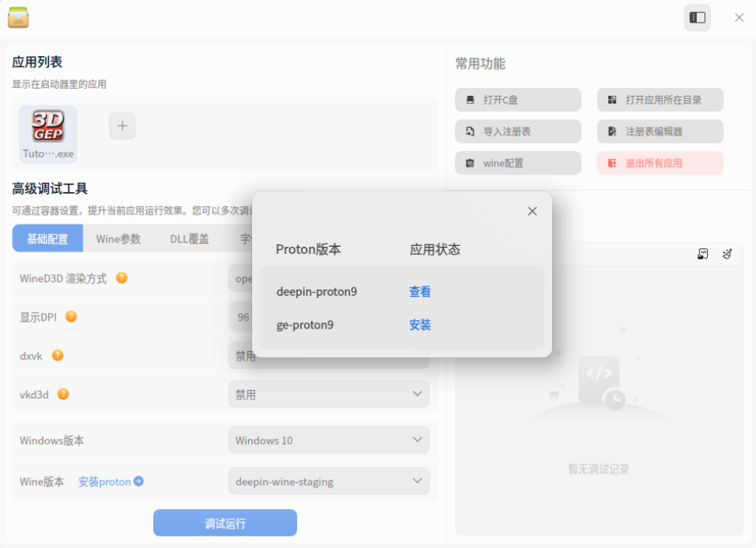Select ge-proton9 text in dialog
Screen dimensions: 756x548
(x=305, y=325)
